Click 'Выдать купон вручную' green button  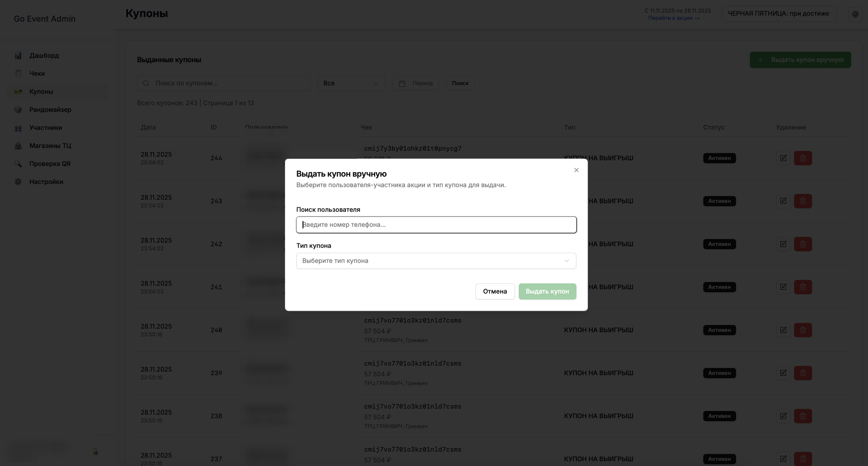pyautogui.click(x=800, y=60)
